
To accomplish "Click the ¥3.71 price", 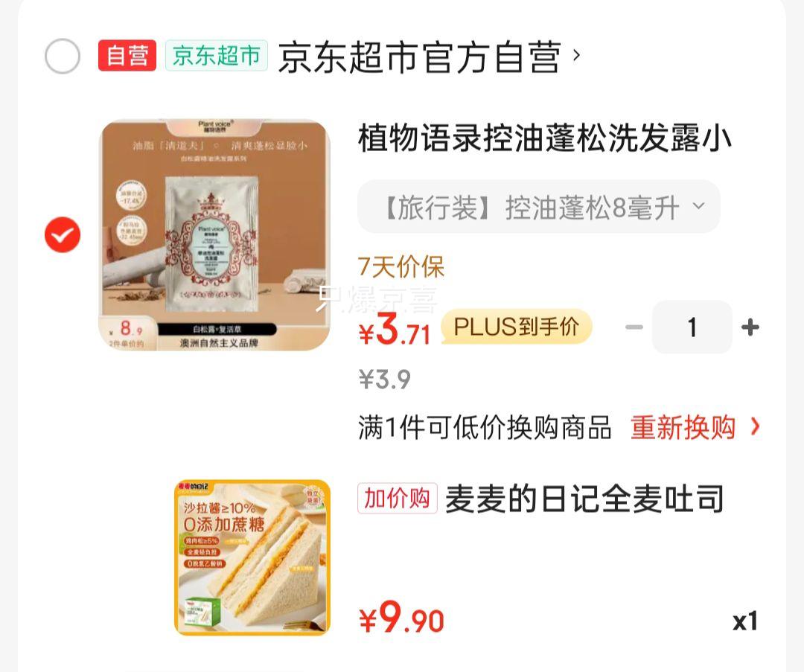I will [x=395, y=329].
